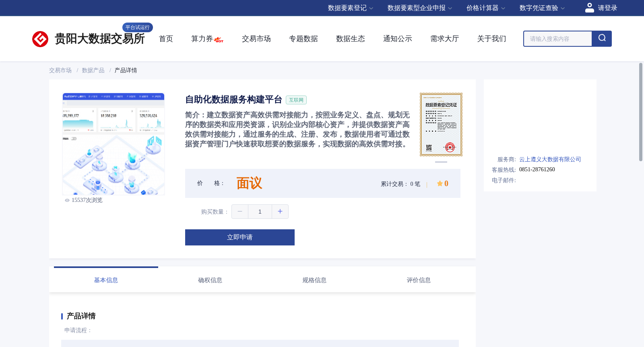This screenshot has height=347, width=644.
Task: Click the user login avatar icon
Action: tap(589, 8)
